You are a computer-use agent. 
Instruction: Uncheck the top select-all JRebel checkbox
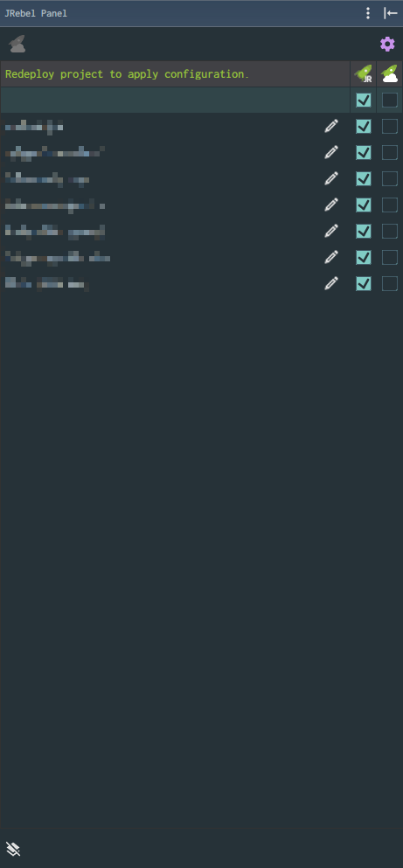[363, 101]
